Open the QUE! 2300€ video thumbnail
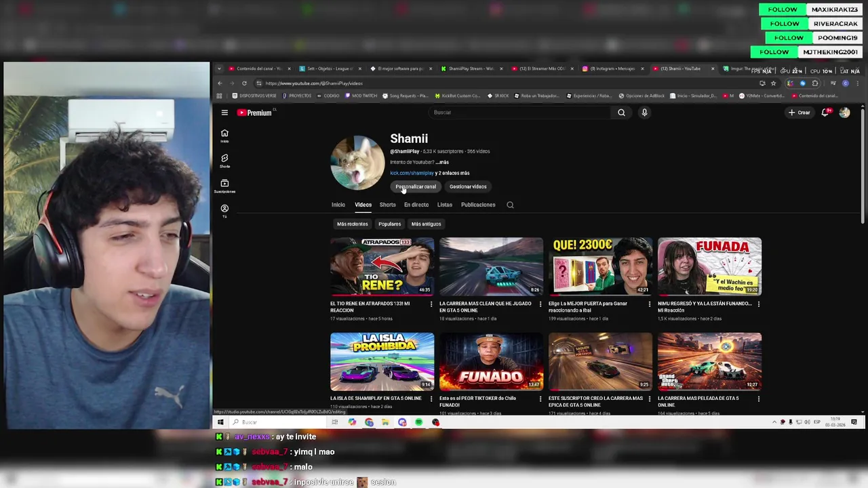 click(x=600, y=266)
